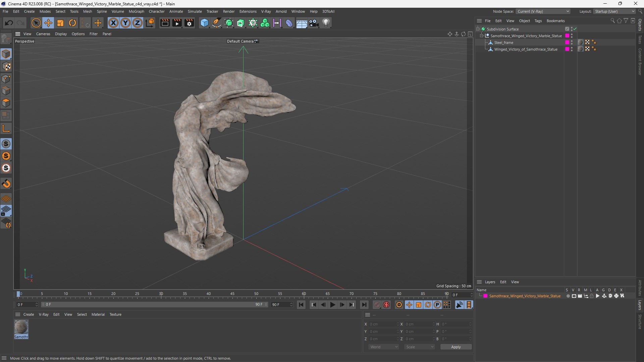Select Model mode cube icon
Image resolution: width=644 pixels, height=362 pixels.
click(x=6, y=54)
